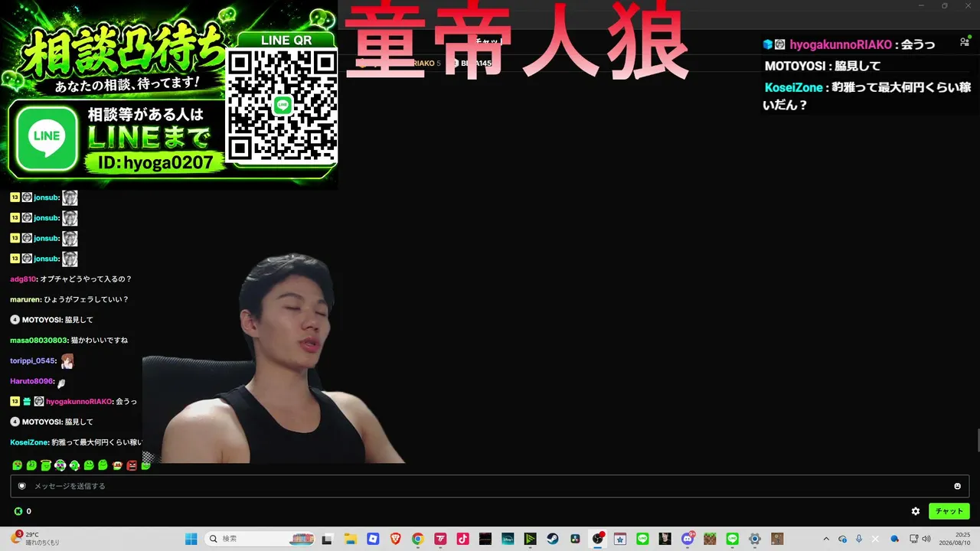Open Haruto8096's user profile

point(31,381)
